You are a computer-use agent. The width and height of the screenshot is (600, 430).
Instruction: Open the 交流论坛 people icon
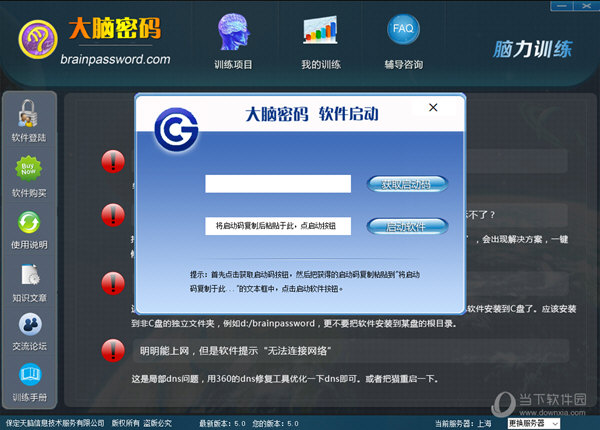(x=30, y=324)
